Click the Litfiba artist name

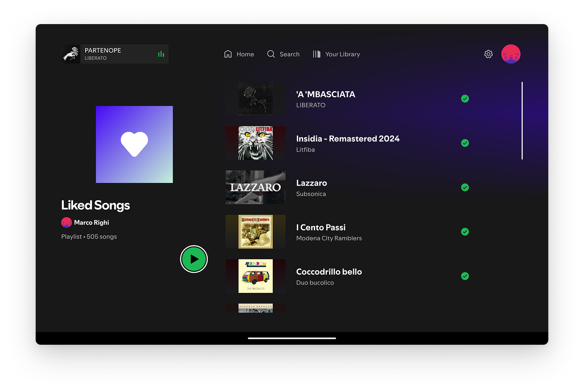(x=306, y=150)
